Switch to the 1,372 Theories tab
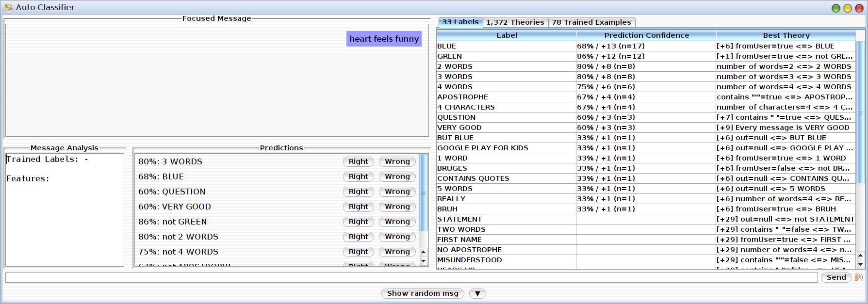Image resolution: width=868 pixels, height=304 pixels. (515, 22)
